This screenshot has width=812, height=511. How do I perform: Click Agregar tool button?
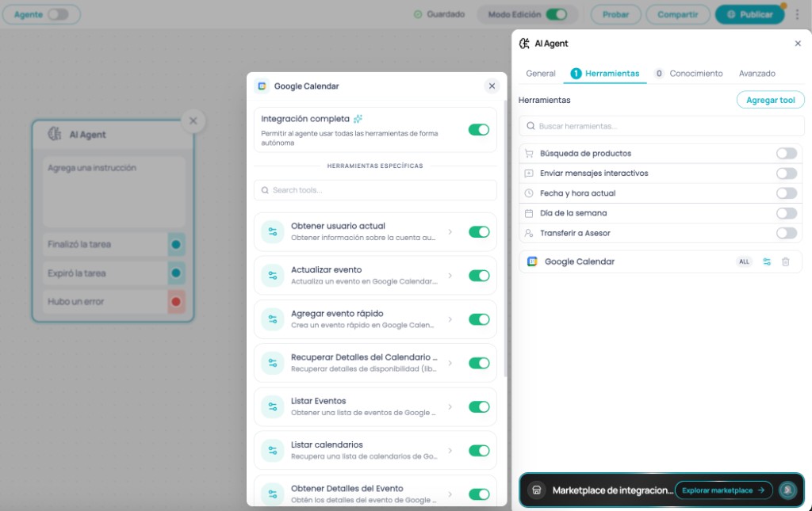(771, 100)
